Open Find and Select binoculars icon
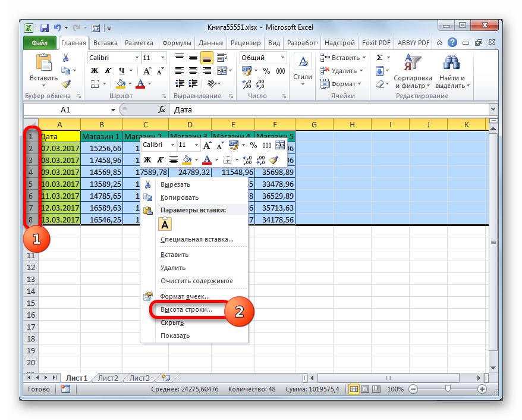Screen dimensions: 522x420 (x=451, y=63)
